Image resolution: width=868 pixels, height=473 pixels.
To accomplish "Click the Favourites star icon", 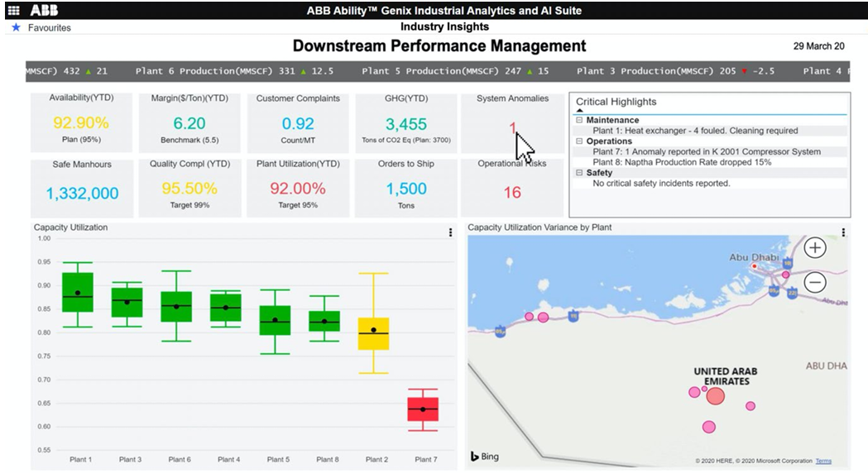I will click(x=16, y=27).
